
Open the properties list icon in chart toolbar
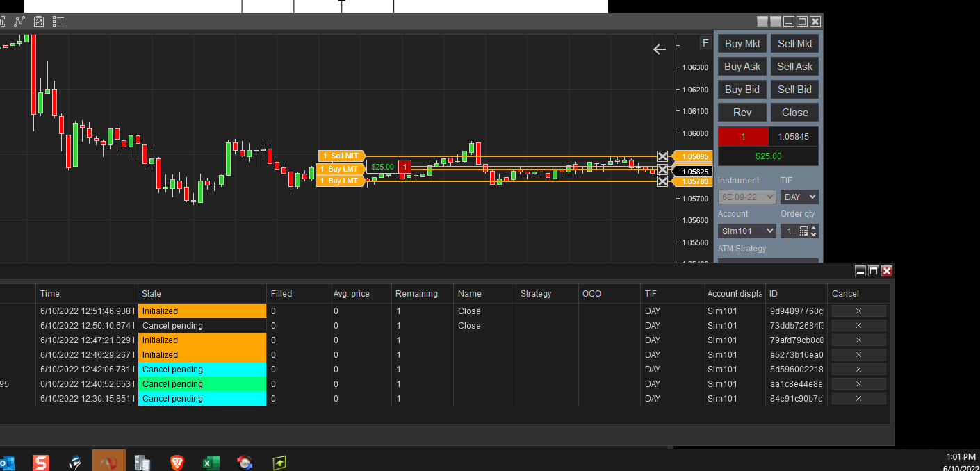[58, 22]
